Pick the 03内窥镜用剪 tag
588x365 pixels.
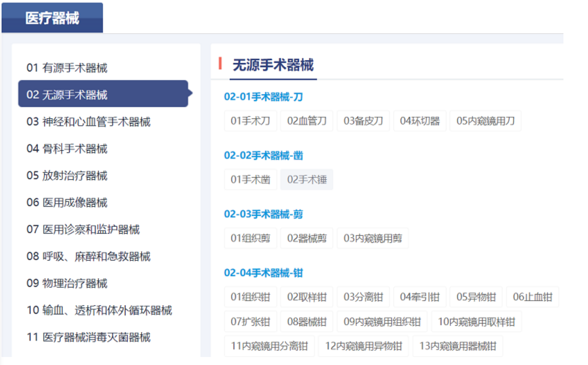pyautogui.click(x=373, y=238)
